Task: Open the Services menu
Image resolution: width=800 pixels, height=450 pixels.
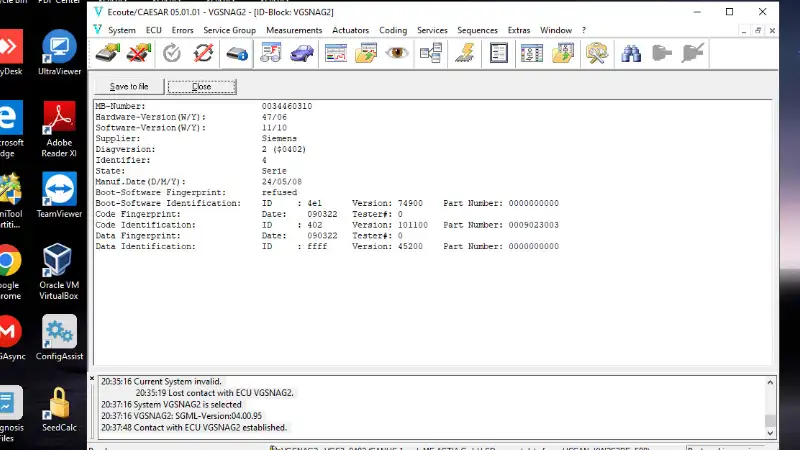Action: click(432, 31)
